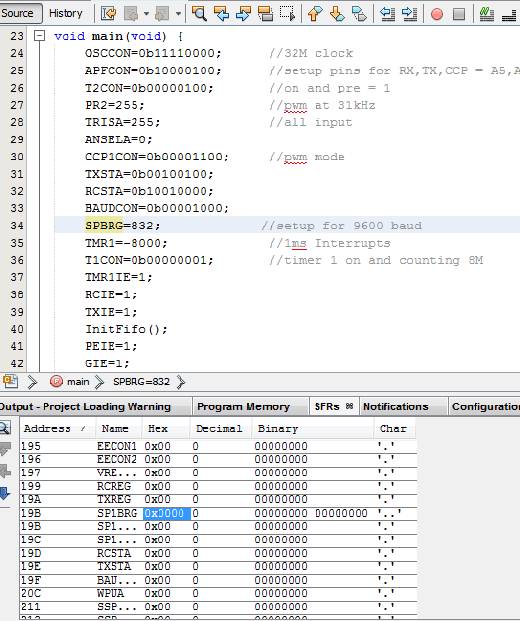Click the red Start Macro Recording button
The width and height of the screenshot is (520, 621).
437,14
